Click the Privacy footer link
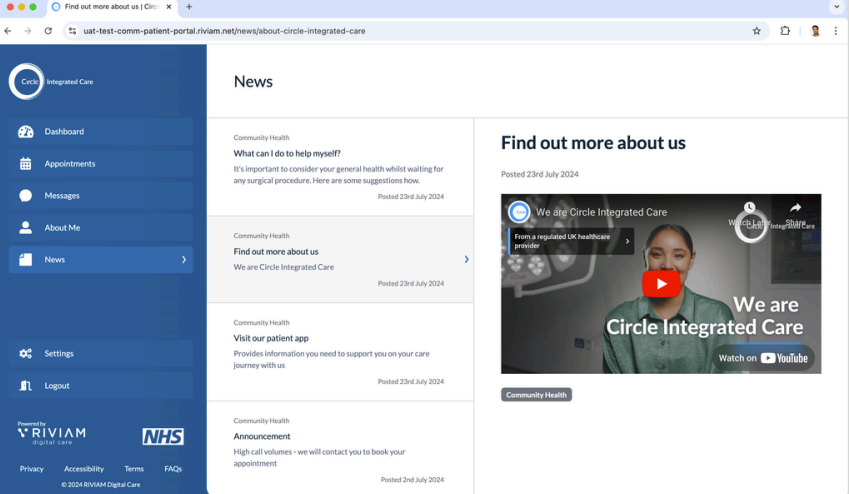Screen dimensions: 849x494 click(32, 469)
